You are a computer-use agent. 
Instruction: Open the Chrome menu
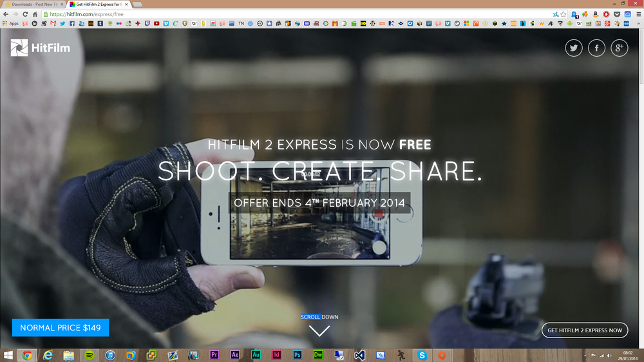pyautogui.click(x=638, y=14)
